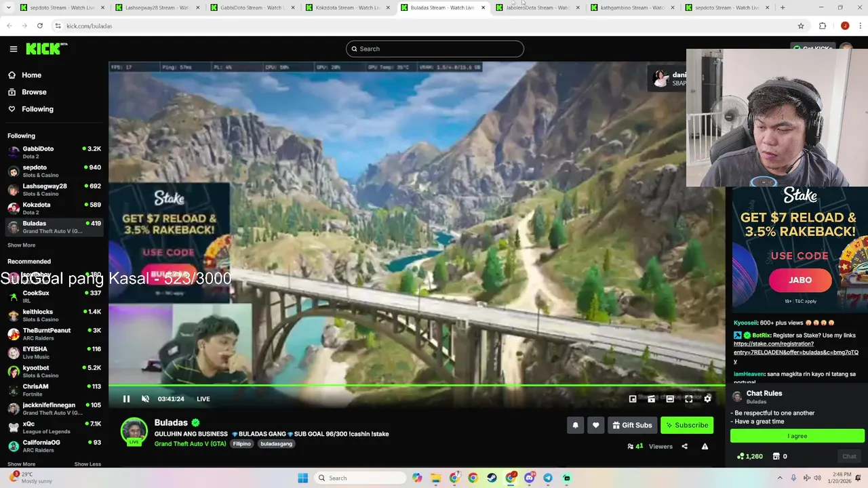Report the stream with warning icon
This screenshot has height=488, width=868.
(705, 446)
